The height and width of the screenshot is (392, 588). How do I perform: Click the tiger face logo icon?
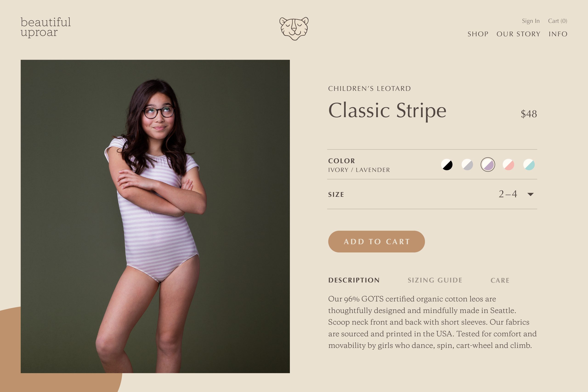click(294, 28)
